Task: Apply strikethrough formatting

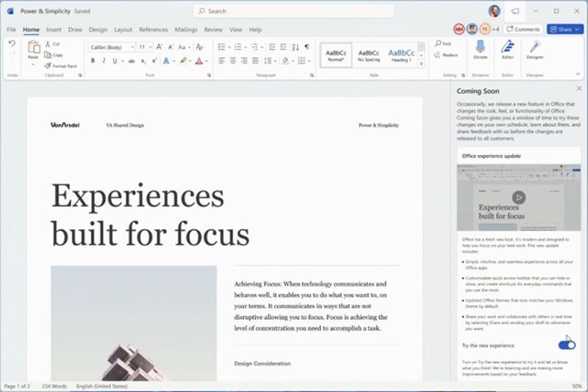Action: [x=132, y=61]
